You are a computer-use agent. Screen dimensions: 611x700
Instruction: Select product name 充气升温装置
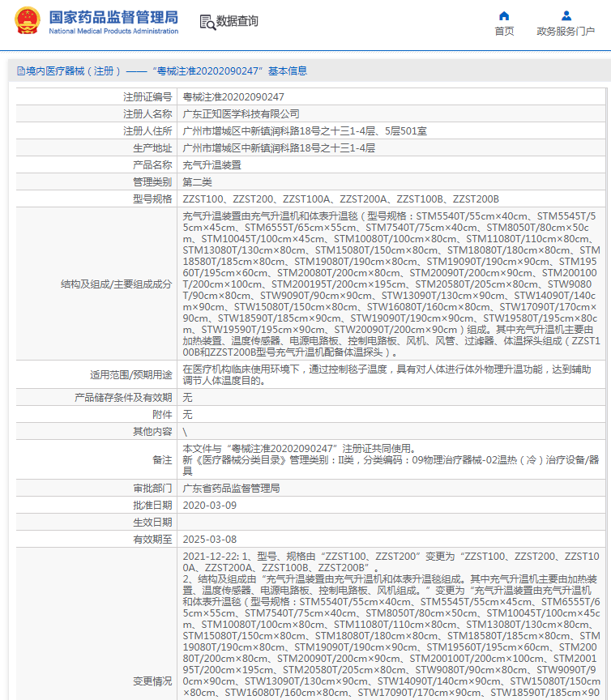pos(211,164)
